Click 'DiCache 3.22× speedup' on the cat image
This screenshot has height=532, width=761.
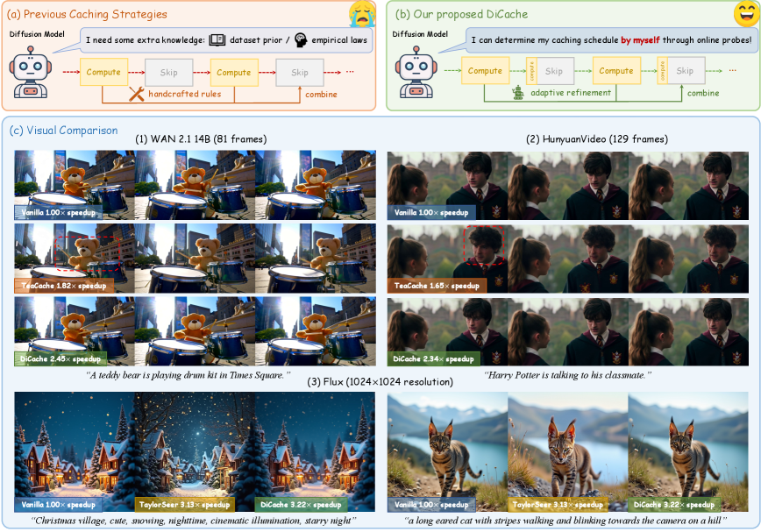[674, 504]
